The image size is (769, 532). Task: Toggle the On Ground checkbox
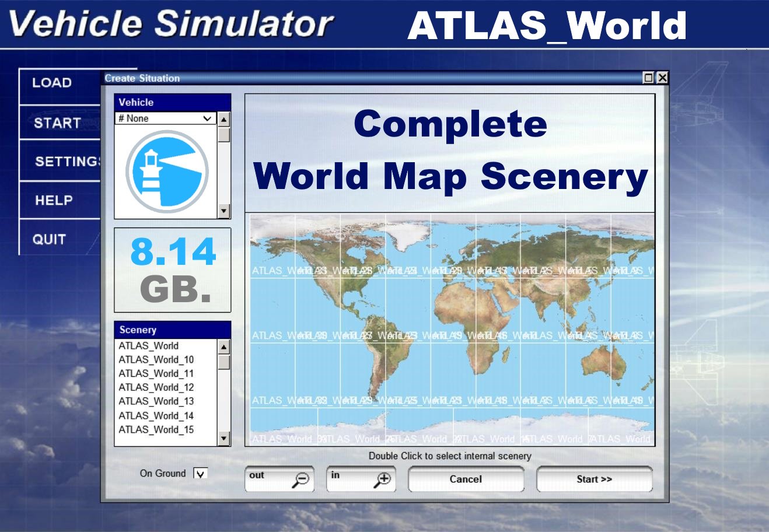click(201, 473)
